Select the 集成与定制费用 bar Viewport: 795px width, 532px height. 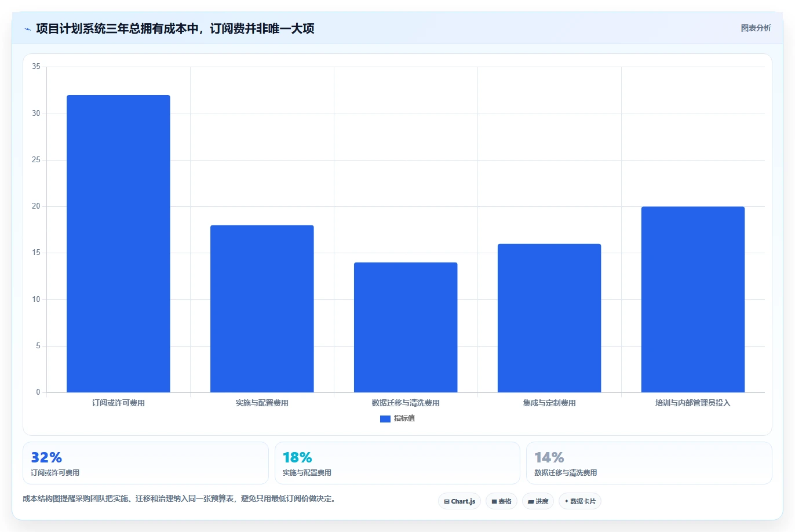click(549, 318)
